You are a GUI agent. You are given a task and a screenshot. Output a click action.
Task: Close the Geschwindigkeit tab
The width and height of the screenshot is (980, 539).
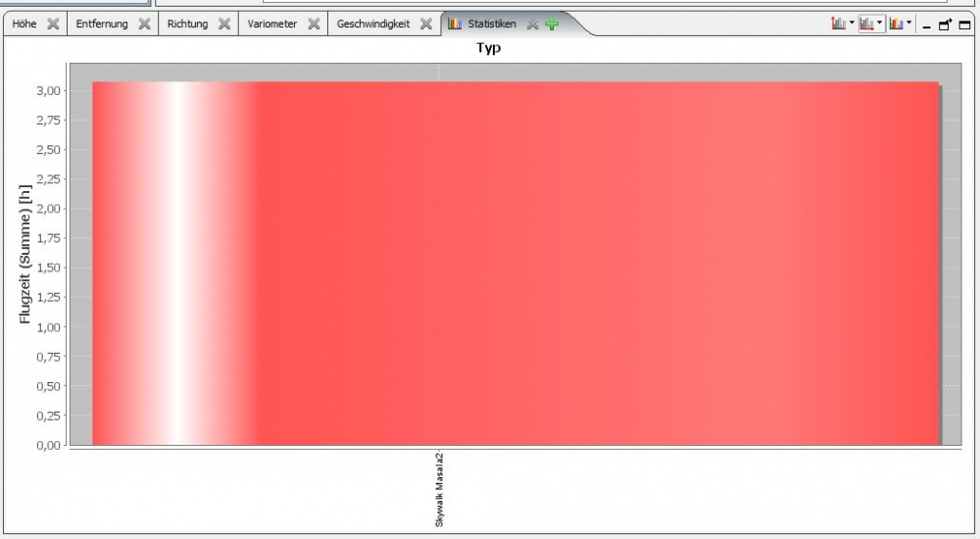[x=426, y=24]
